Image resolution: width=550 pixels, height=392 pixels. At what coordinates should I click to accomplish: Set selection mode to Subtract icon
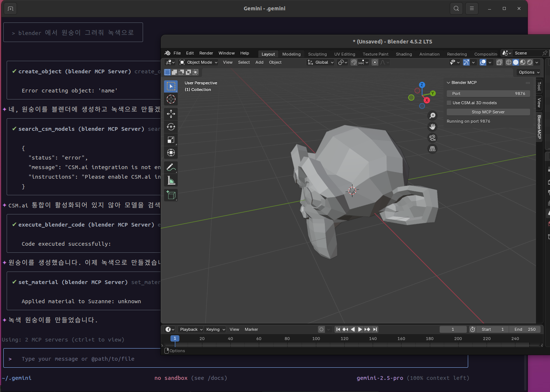pyautogui.click(x=181, y=72)
